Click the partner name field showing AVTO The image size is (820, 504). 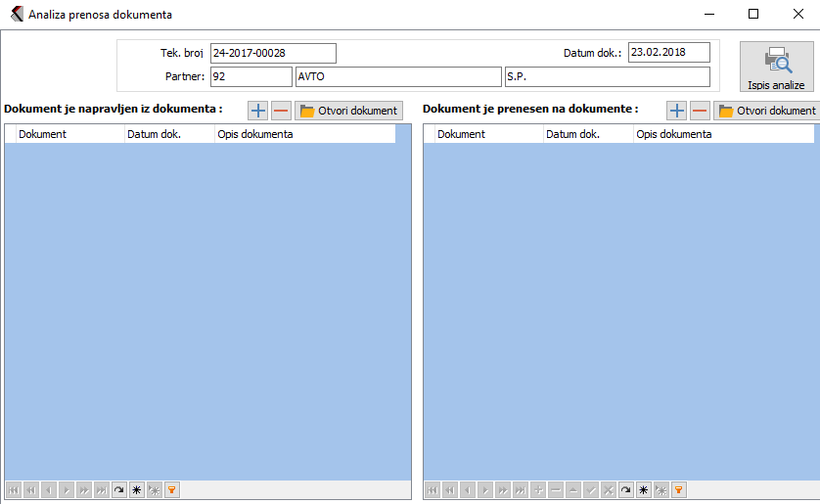pos(397,77)
